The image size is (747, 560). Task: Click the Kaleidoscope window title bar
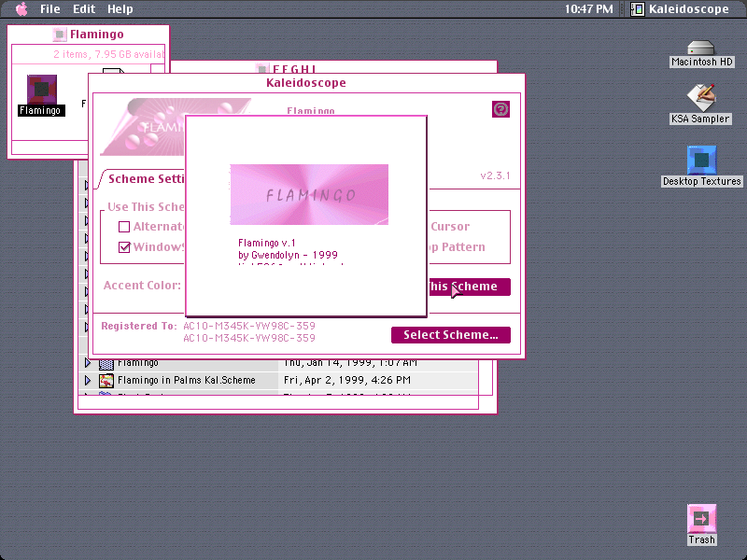coord(306,83)
